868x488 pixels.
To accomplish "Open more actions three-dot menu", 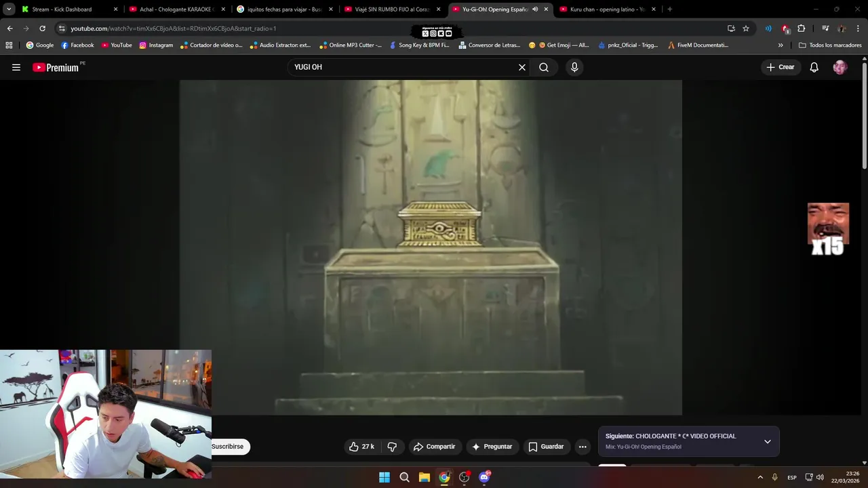I will point(583,447).
